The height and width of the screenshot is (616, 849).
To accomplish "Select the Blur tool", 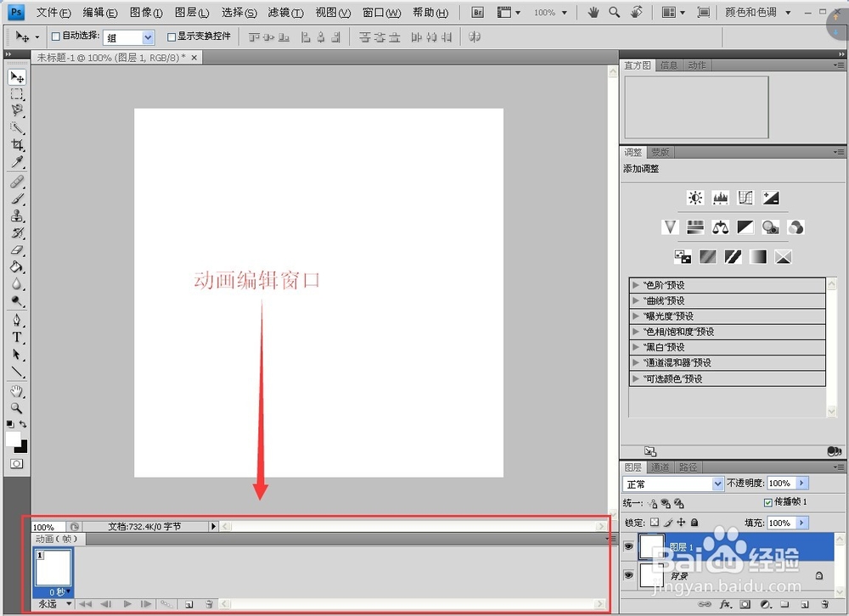I will point(17,284).
